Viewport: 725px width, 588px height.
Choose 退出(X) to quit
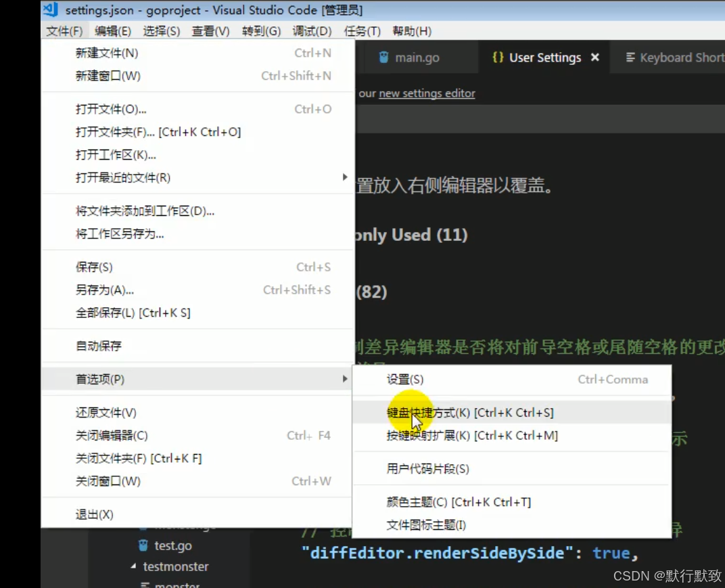tap(198, 514)
